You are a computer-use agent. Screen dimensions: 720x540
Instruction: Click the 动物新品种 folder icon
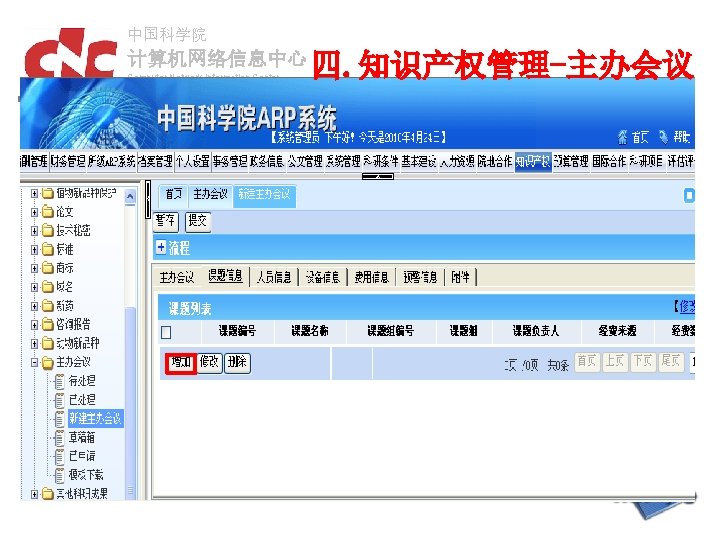pos(48,343)
